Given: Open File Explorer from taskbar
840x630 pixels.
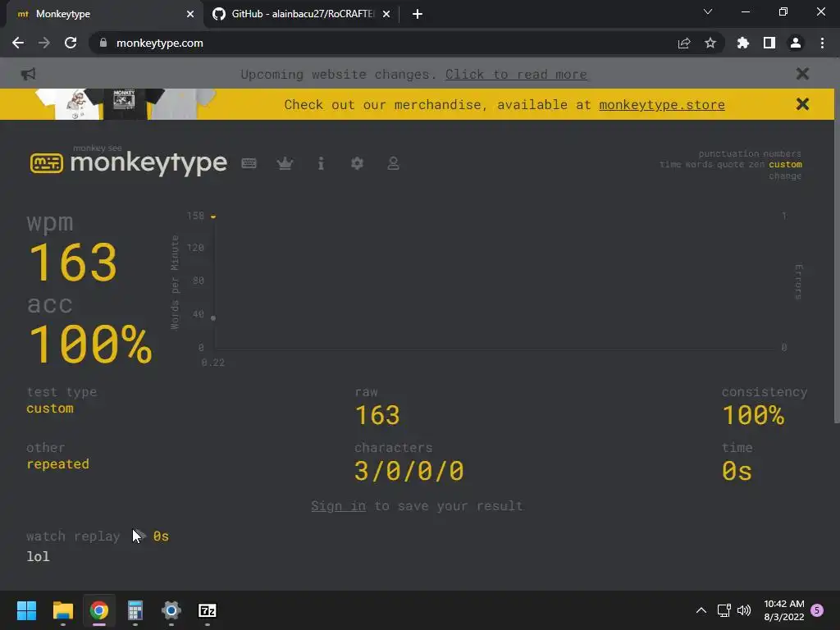Looking at the screenshot, I should point(62,610).
